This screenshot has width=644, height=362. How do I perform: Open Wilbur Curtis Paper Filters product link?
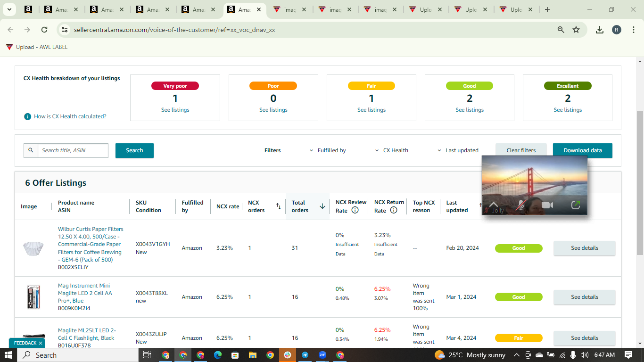point(91,244)
